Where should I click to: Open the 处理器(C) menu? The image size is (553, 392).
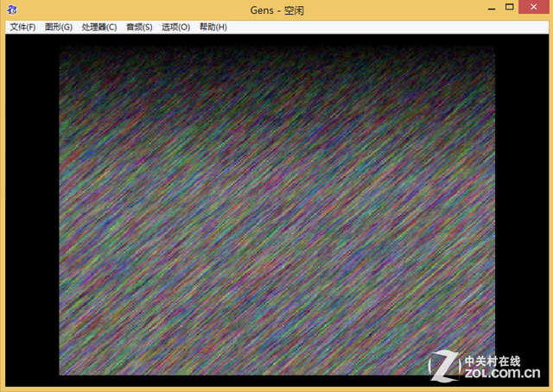point(99,27)
